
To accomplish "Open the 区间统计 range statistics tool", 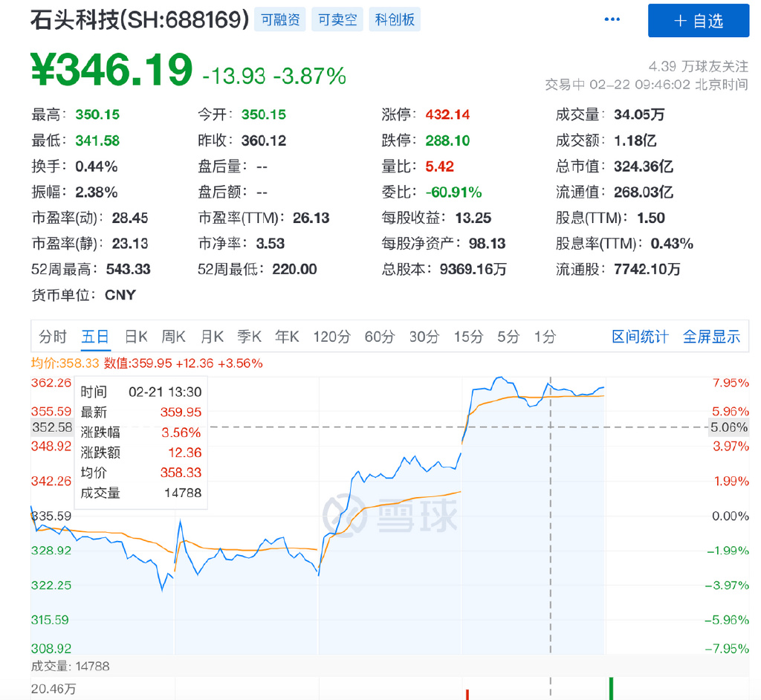I will click(x=639, y=337).
